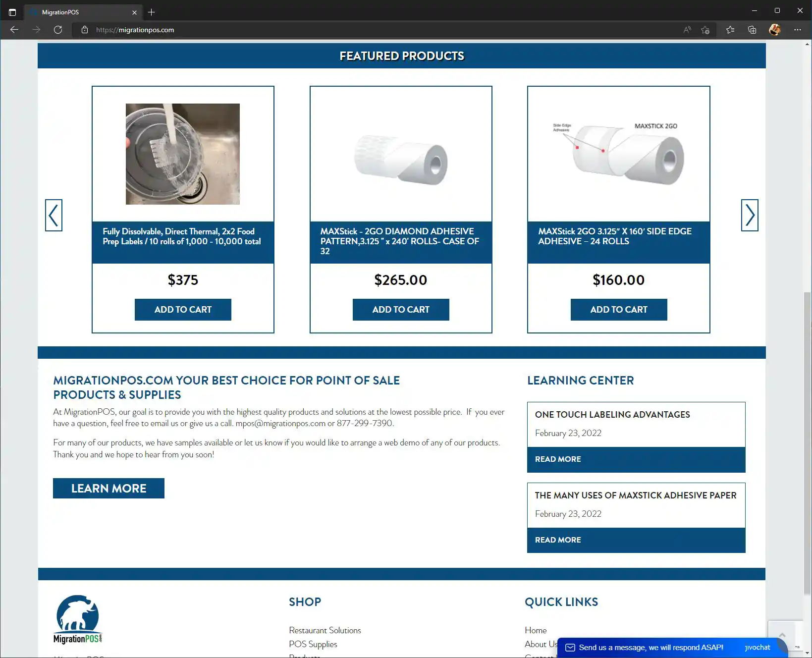Open Restaurant Solutions shop link
The height and width of the screenshot is (658, 812).
tap(325, 630)
